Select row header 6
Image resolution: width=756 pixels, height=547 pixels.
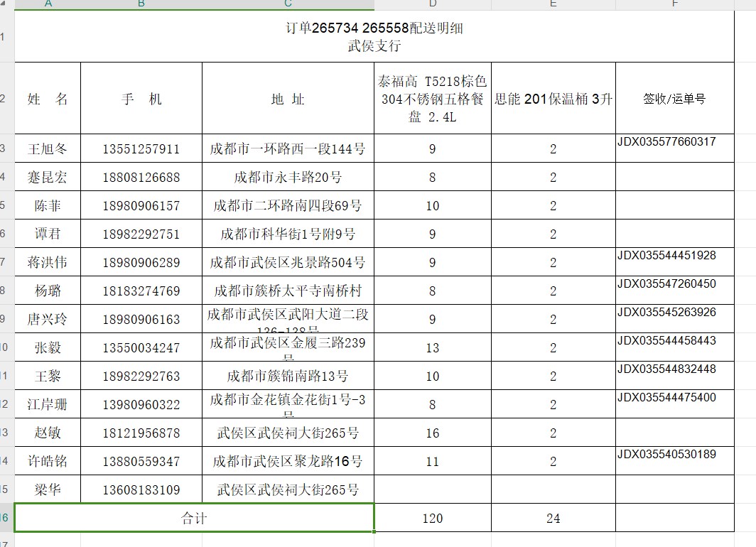(7, 234)
